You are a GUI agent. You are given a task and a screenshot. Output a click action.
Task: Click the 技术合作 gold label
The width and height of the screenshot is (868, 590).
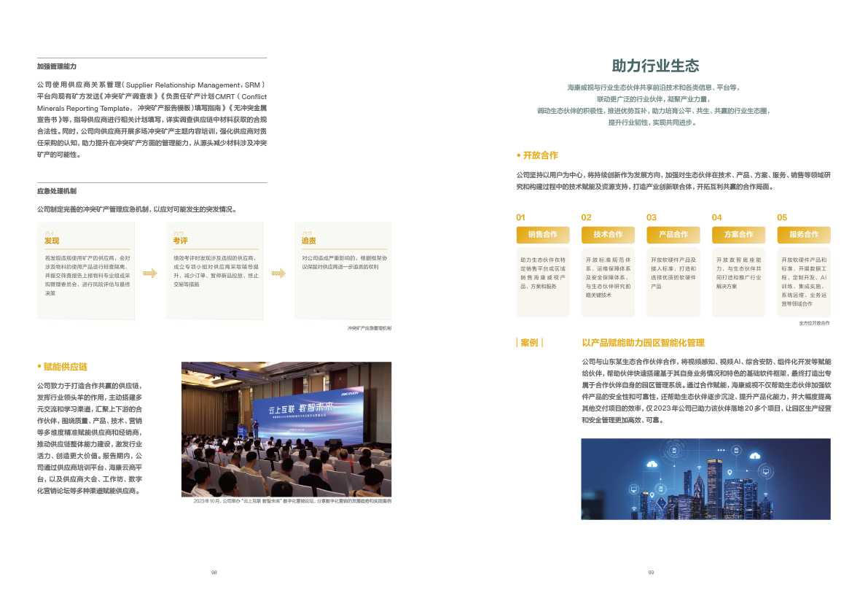click(x=608, y=235)
